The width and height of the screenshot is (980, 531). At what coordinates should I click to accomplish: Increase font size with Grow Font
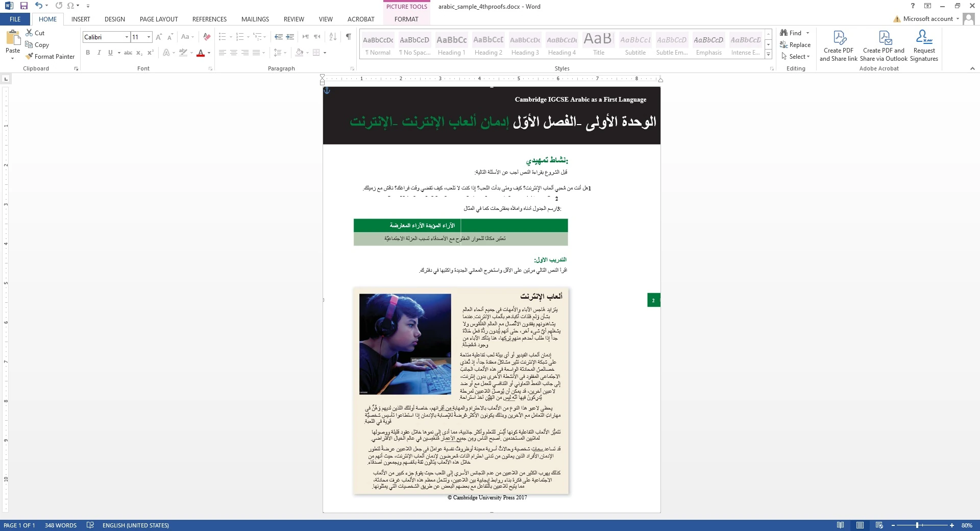[x=159, y=37]
